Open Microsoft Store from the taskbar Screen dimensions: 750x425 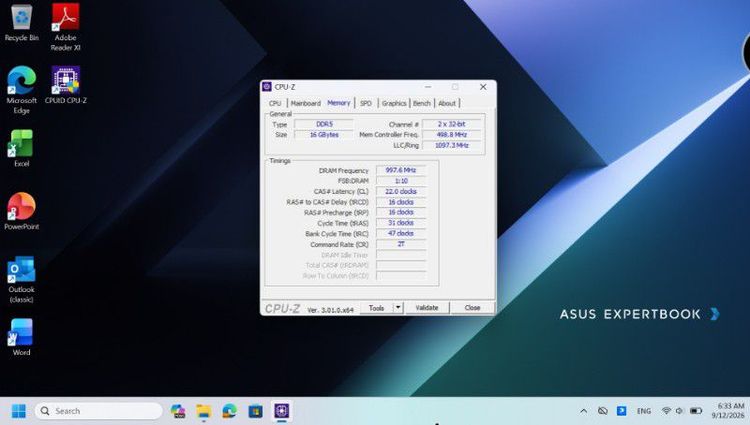[x=255, y=411]
